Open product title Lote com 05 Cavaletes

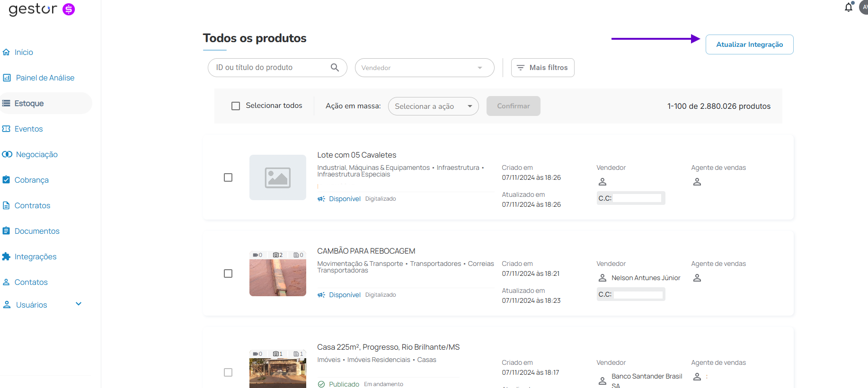[357, 155]
